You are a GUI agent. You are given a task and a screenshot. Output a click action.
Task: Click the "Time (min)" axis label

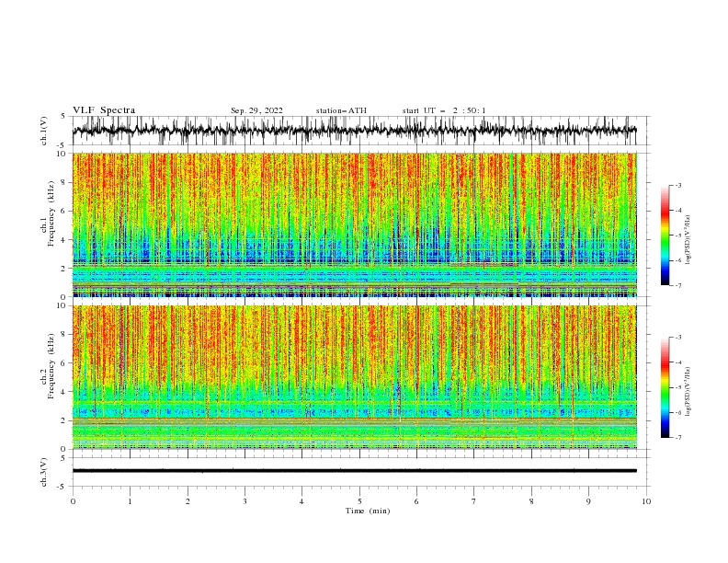tap(368, 511)
